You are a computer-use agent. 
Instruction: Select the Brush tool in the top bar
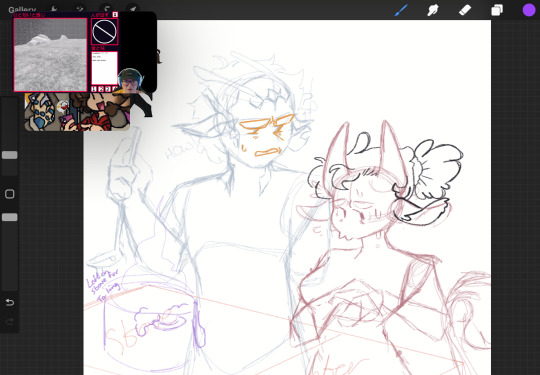[x=401, y=10]
